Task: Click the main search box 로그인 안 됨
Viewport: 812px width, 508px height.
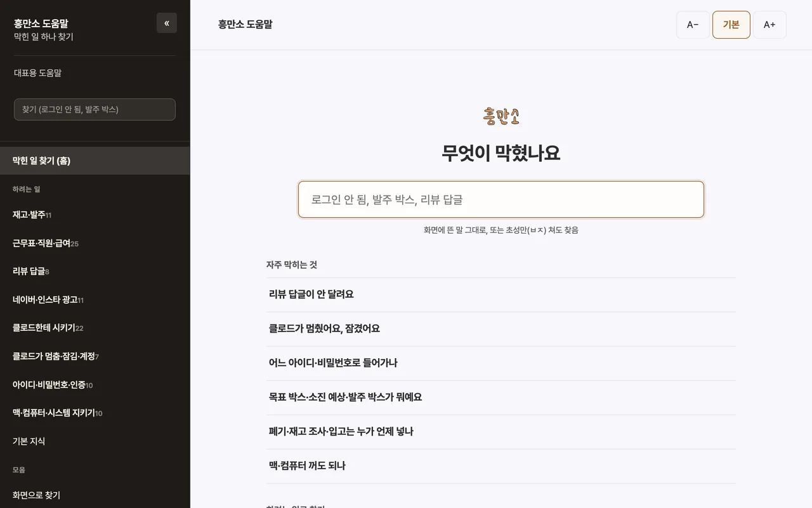Action: click(x=501, y=199)
